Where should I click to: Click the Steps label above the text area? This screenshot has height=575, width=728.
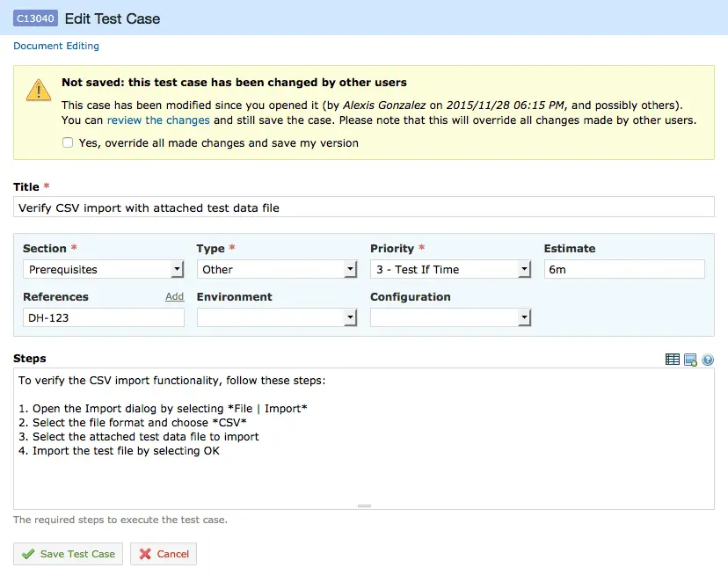[30, 359]
